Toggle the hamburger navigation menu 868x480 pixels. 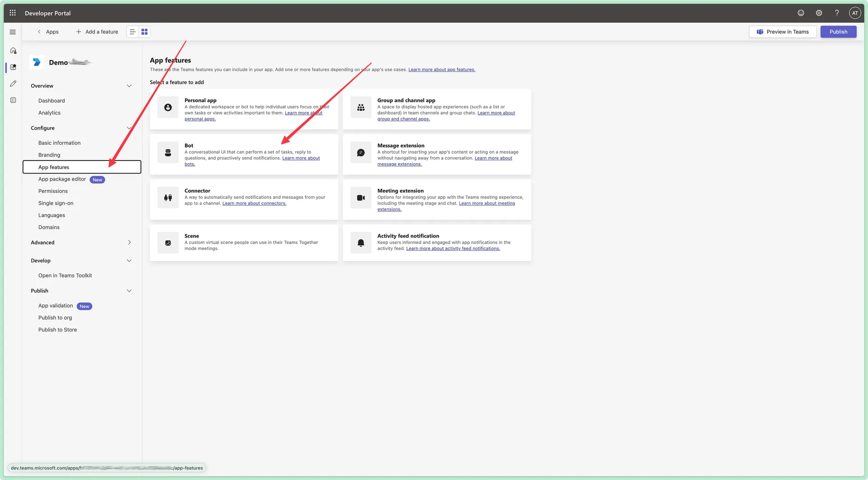coord(13,32)
